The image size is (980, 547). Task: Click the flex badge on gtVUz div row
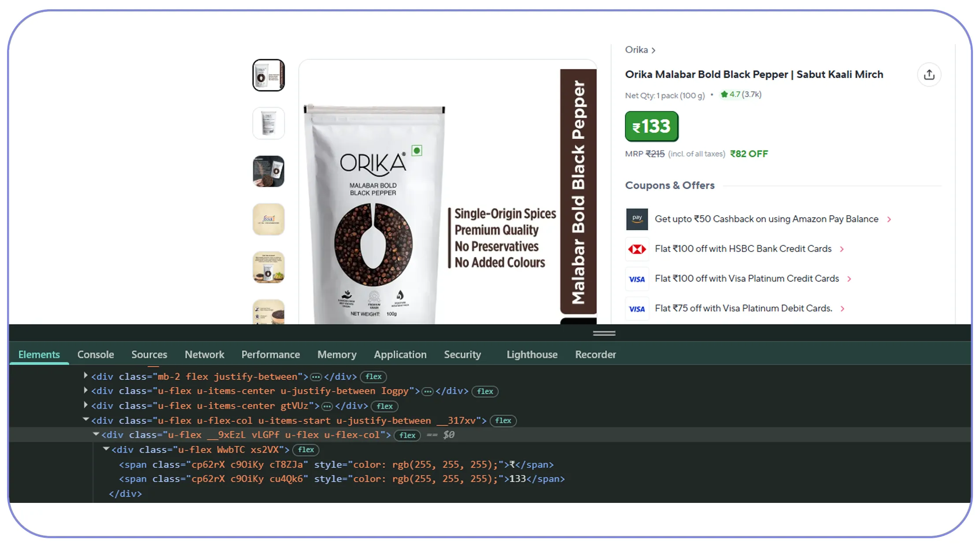385,406
